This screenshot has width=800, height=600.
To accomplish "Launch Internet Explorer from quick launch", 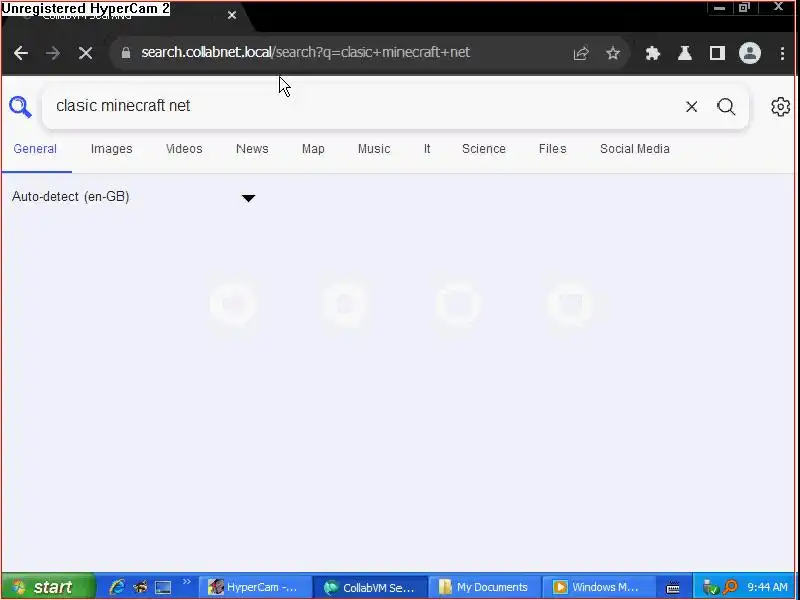I will pos(117,587).
